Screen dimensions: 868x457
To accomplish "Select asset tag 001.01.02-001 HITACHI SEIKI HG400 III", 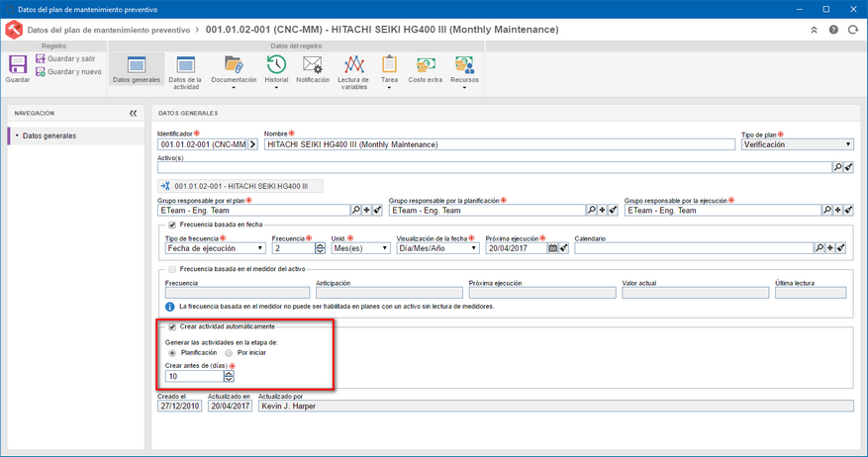I will (x=241, y=186).
